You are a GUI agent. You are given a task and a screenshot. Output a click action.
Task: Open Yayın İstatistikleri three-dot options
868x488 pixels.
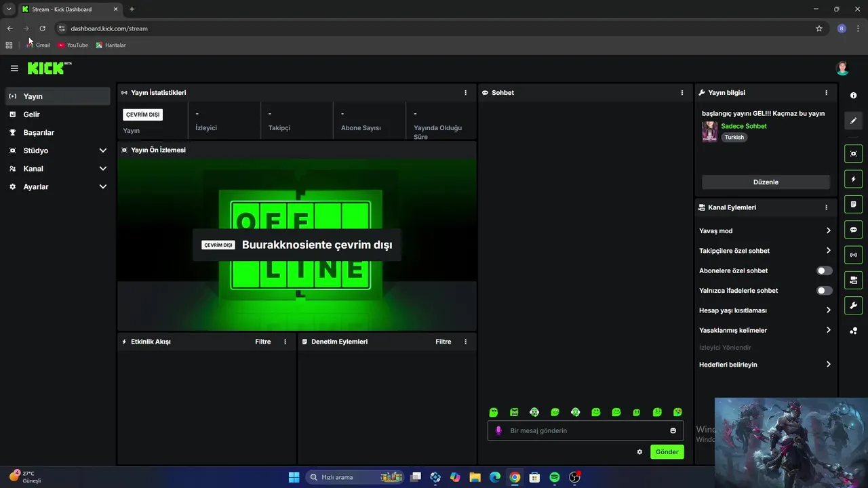click(465, 93)
